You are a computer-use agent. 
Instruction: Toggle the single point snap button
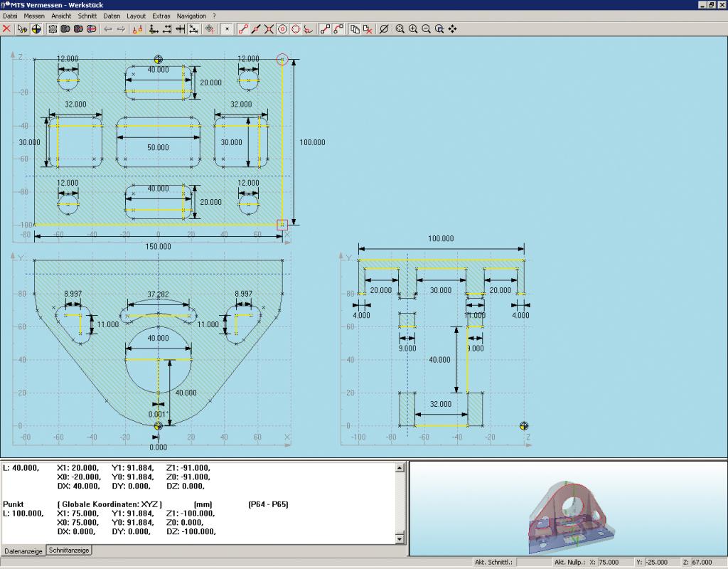click(227, 29)
